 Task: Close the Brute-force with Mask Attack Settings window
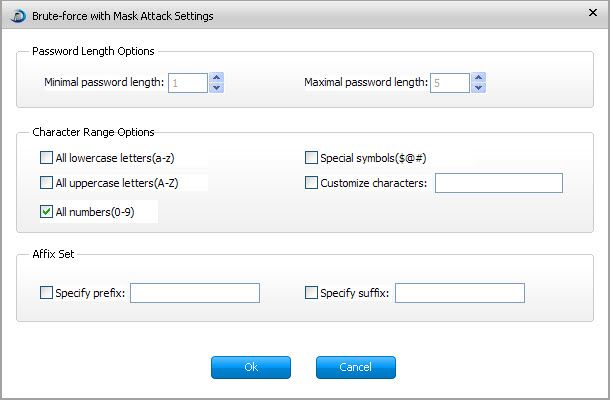(593, 13)
